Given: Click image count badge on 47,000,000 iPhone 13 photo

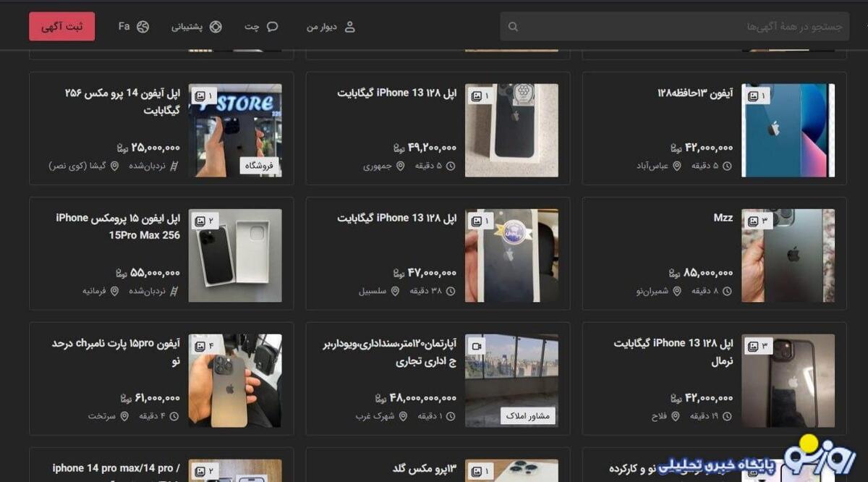Looking at the screenshot, I should point(481,221).
